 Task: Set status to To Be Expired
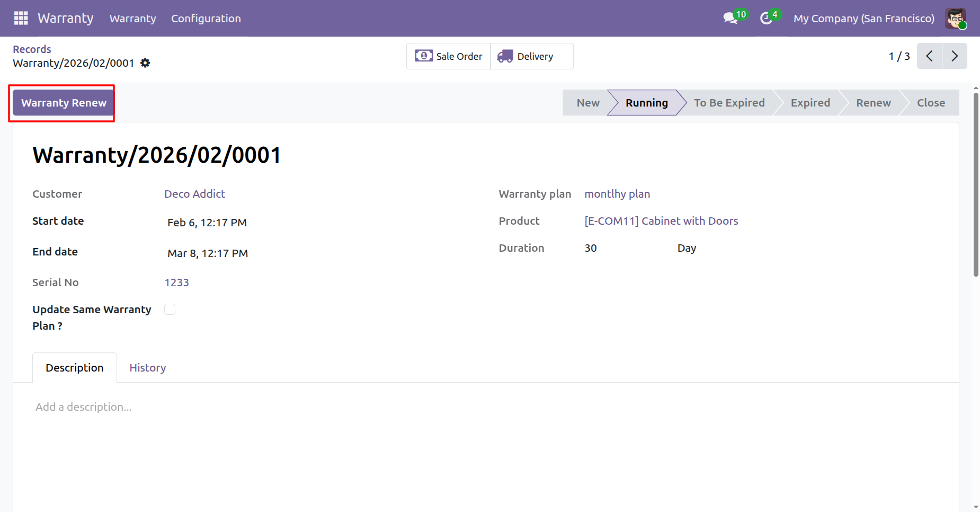729,103
